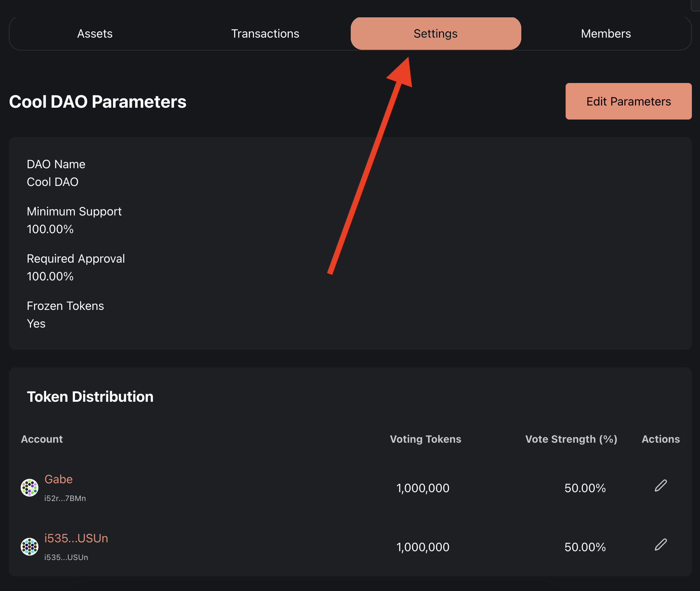Click the Actions column header
Image resolution: width=700 pixels, height=591 pixels.
(660, 439)
